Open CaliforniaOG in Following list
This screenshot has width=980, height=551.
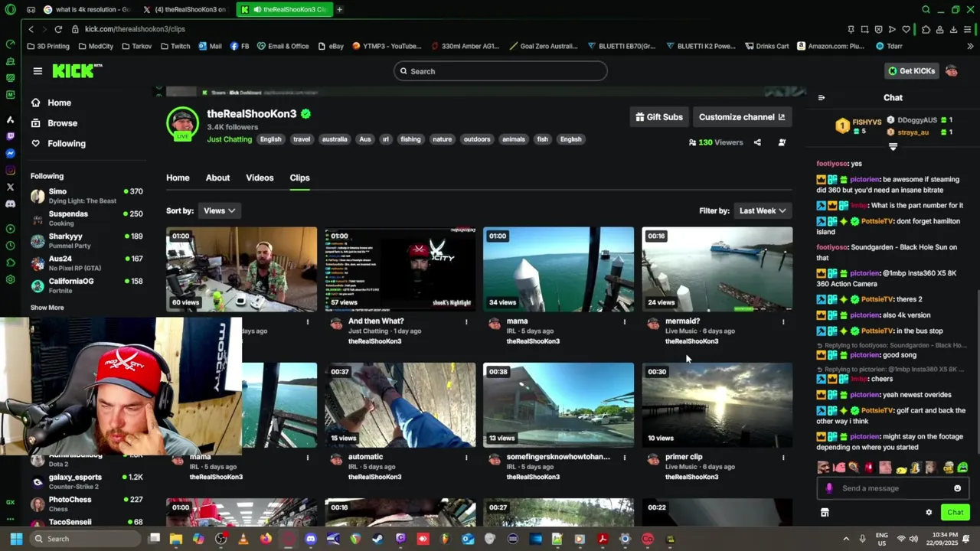tap(87, 286)
